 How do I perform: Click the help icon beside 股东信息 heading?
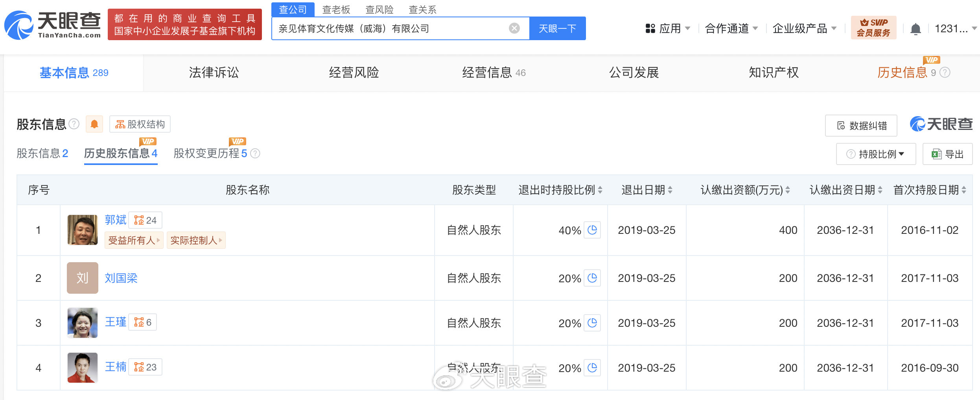point(74,124)
